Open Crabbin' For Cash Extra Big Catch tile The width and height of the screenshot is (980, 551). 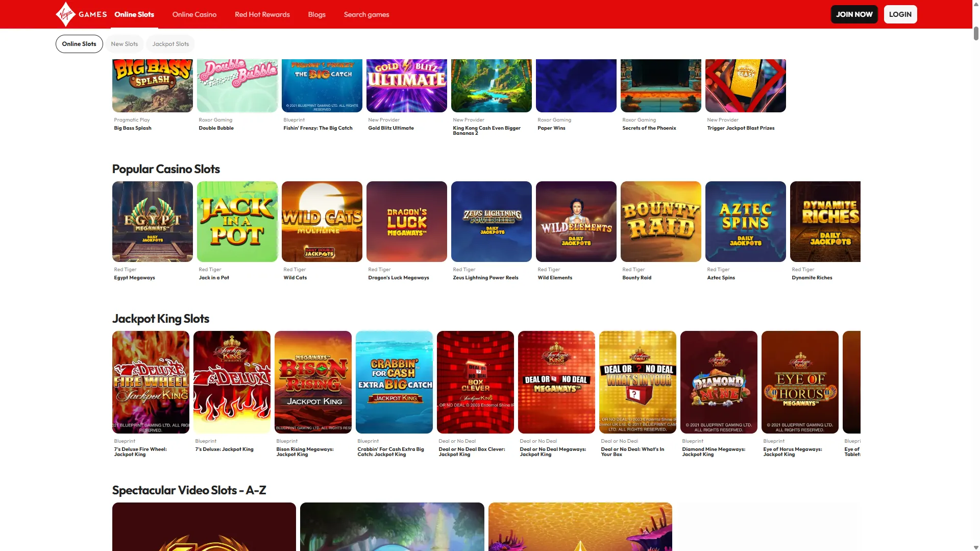394,382
